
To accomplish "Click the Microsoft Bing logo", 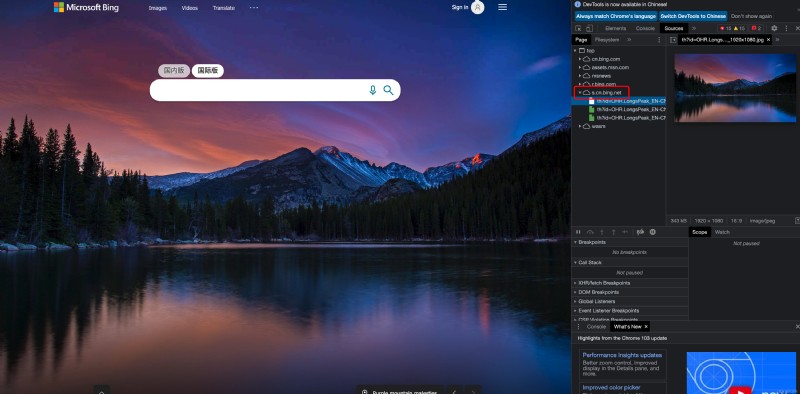I will point(86,7).
